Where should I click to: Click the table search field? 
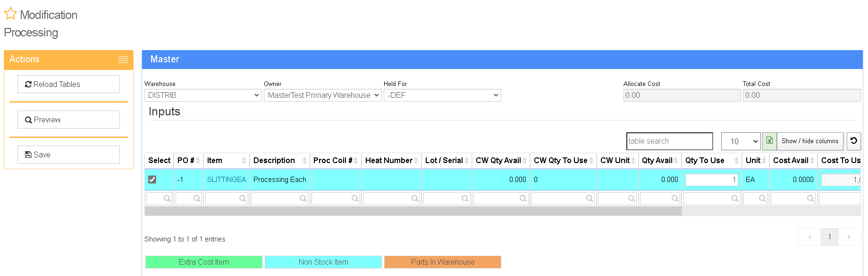pos(669,141)
